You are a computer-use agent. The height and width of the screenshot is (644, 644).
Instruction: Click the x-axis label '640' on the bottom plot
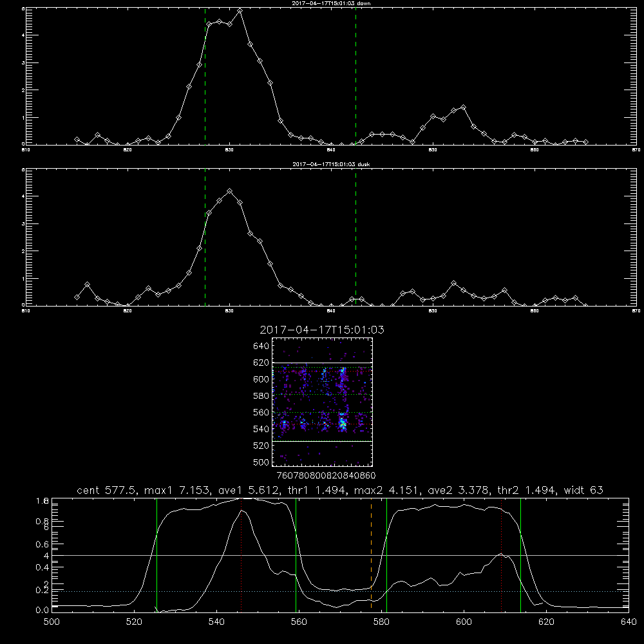(629, 622)
